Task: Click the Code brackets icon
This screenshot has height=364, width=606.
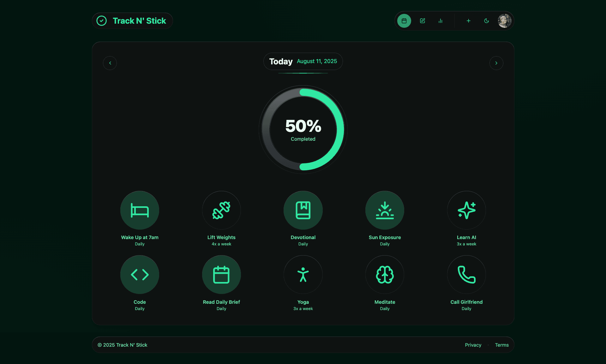Action: coord(140,274)
